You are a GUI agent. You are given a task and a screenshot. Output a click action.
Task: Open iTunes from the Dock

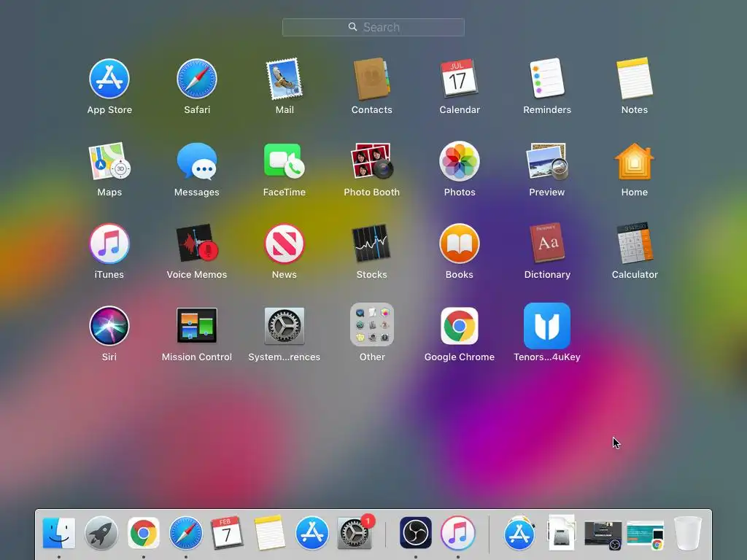(458, 533)
